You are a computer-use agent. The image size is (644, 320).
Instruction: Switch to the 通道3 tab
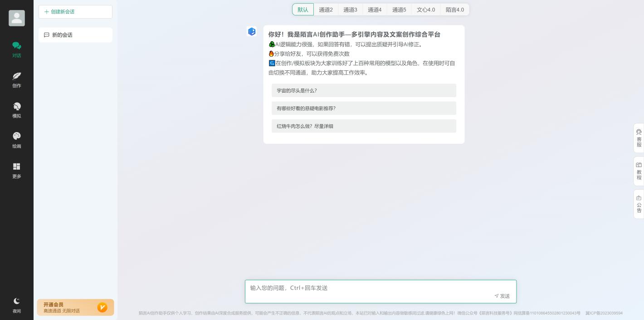click(350, 10)
